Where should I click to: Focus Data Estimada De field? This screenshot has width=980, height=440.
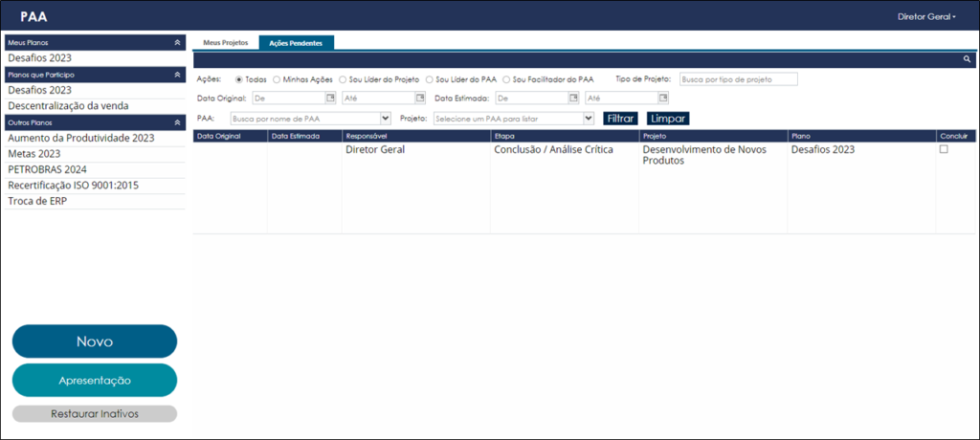tap(531, 98)
